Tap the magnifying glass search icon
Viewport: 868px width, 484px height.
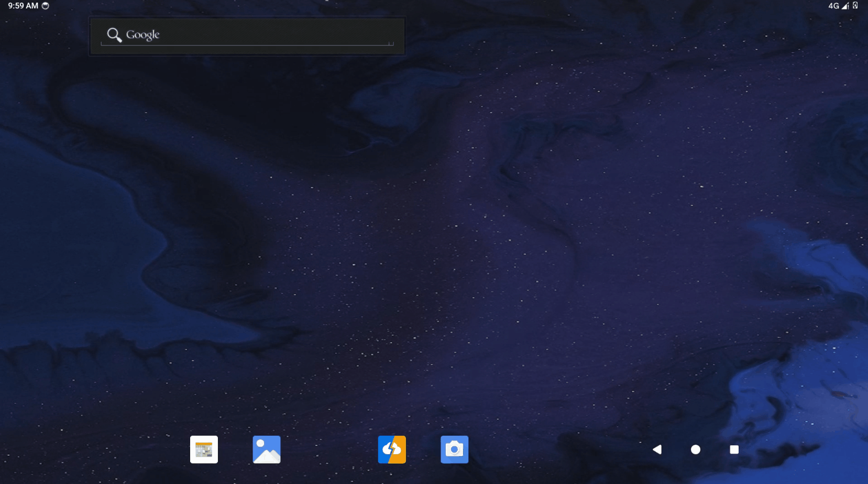pyautogui.click(x=114, y=35)
